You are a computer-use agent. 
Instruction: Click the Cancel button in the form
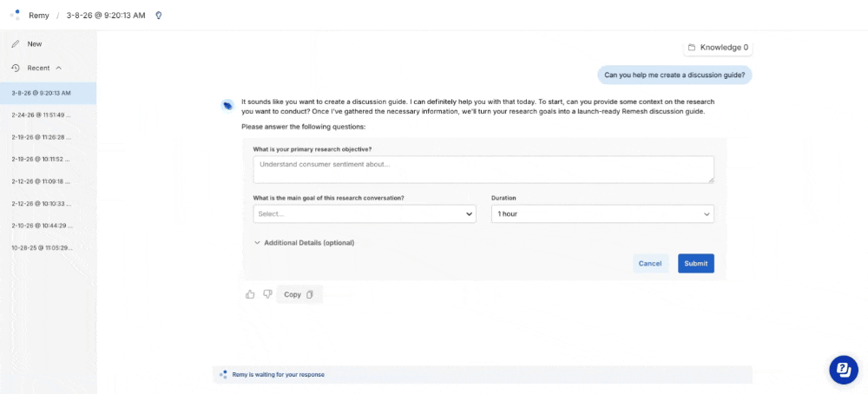point(650,263)
